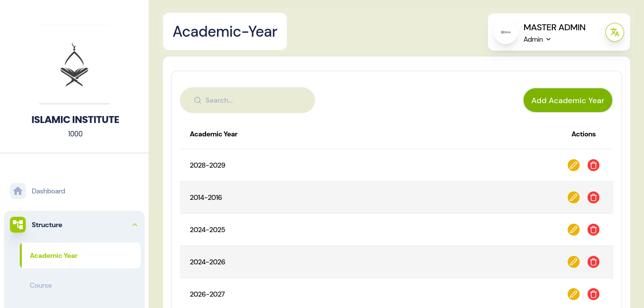Click edit pencil for 2026-2027 row

pos(573,294)
